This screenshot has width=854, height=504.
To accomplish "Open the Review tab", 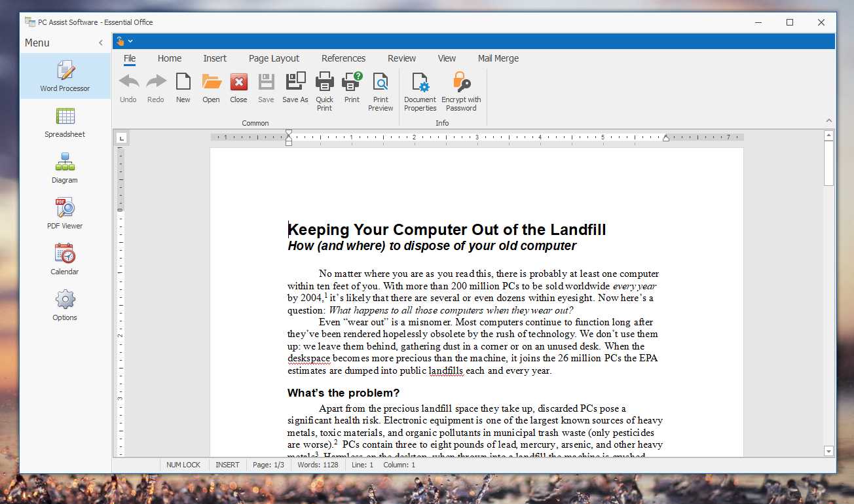I will pyautogui.click(x=401, y=58).
